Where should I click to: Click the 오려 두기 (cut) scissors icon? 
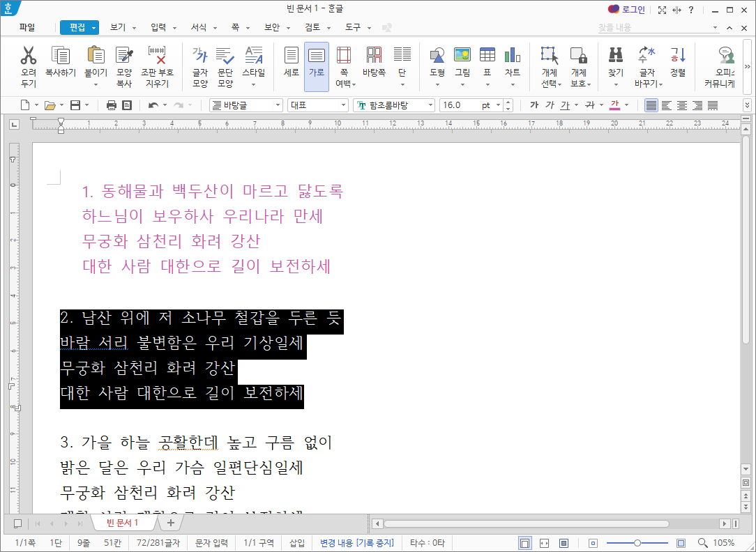(x=29, y=55)
